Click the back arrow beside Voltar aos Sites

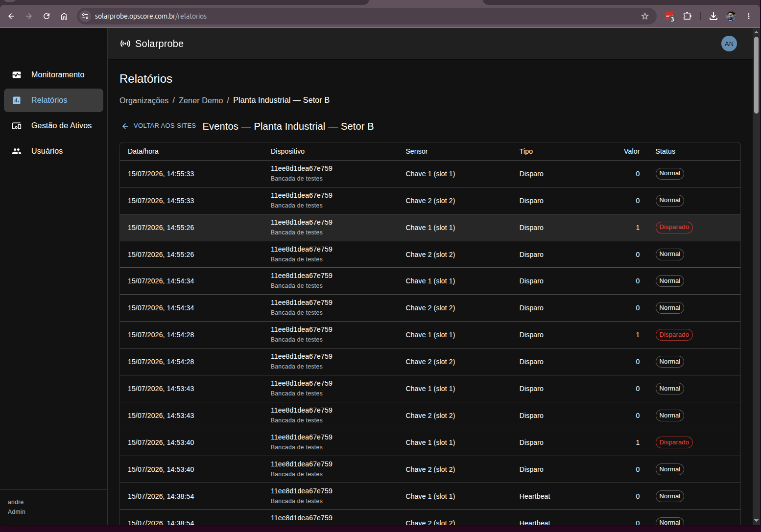[125, 126]
